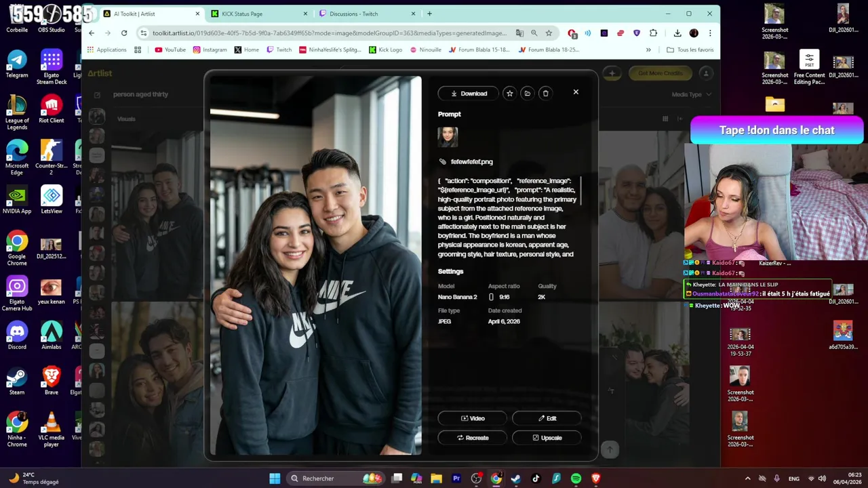Download the generated image
Image resolution: width=868 pixels, height=488 pixels.
tap(469, 94)
